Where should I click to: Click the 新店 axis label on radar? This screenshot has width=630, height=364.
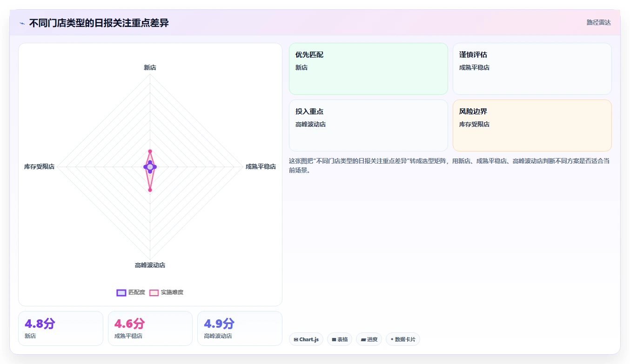150,67
